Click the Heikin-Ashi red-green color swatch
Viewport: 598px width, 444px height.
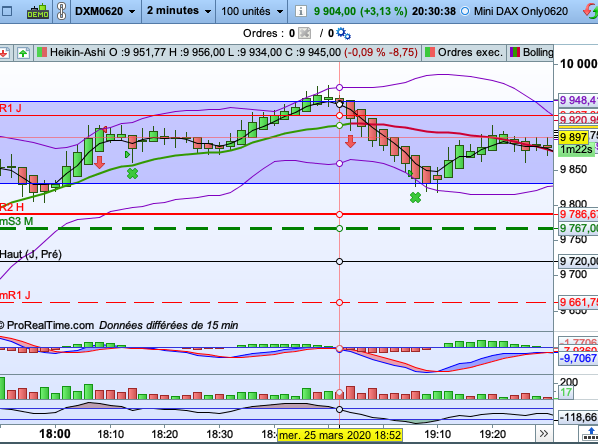[42, 52]
